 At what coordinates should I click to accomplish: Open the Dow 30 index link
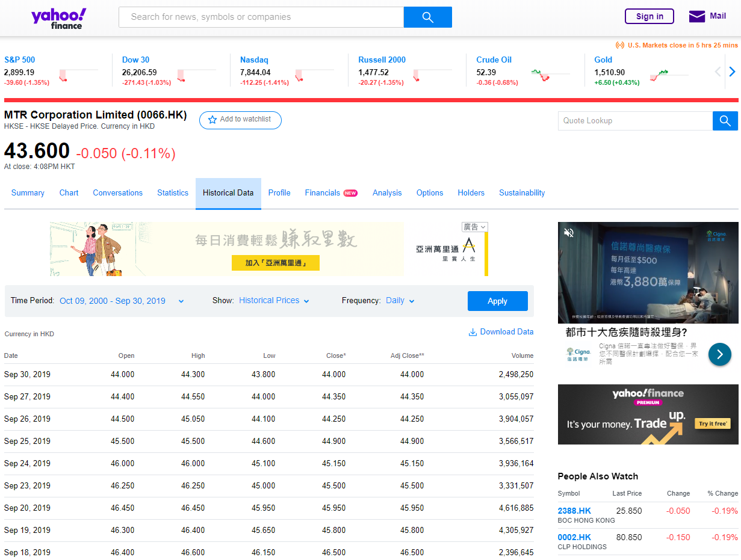[135, 60]
